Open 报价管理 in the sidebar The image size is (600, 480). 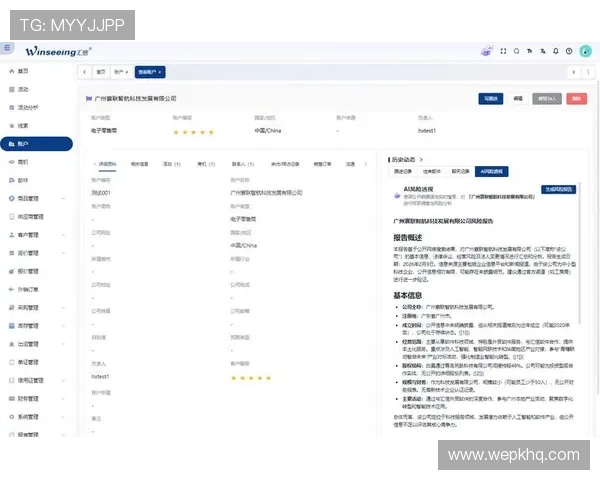(28, 271)
